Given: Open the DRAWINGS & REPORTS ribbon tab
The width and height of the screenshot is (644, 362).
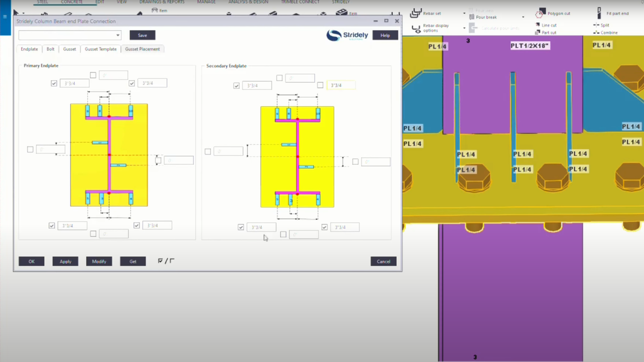Looking at the screenshot, I should tap(162, 2).
